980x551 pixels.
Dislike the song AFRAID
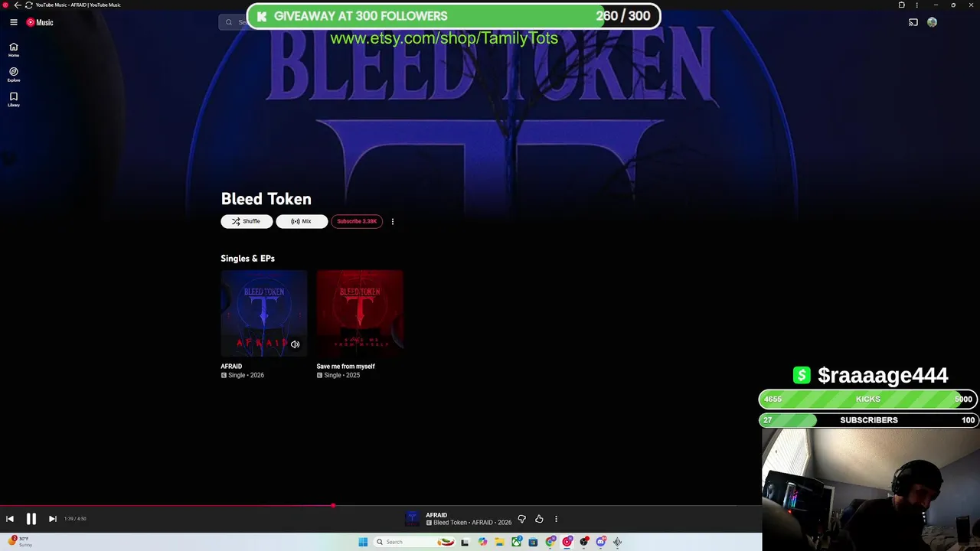tap(522, 519)
